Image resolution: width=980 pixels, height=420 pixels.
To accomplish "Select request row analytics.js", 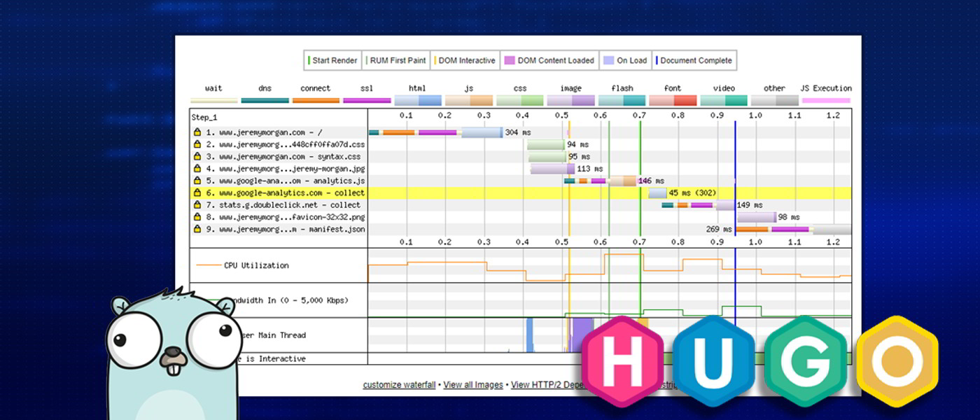I will coord(521,181).
